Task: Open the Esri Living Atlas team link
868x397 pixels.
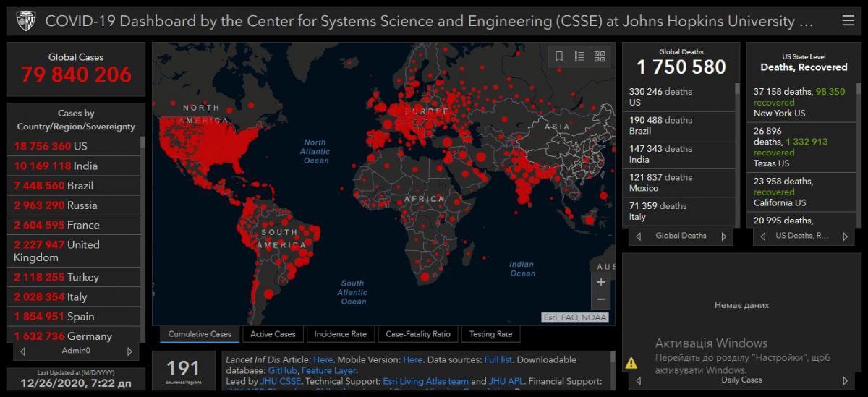Action: click(427, 381)
